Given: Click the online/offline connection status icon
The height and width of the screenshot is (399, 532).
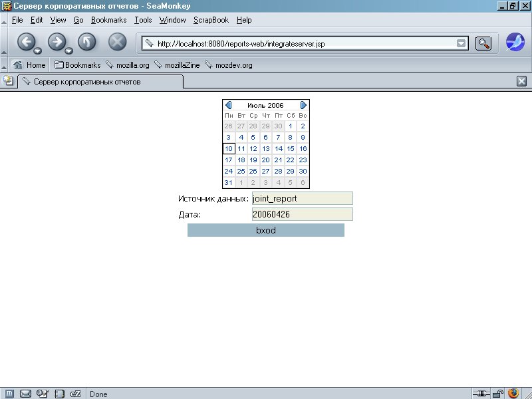Looking at the screenshot, I should [x=481, y=394].
